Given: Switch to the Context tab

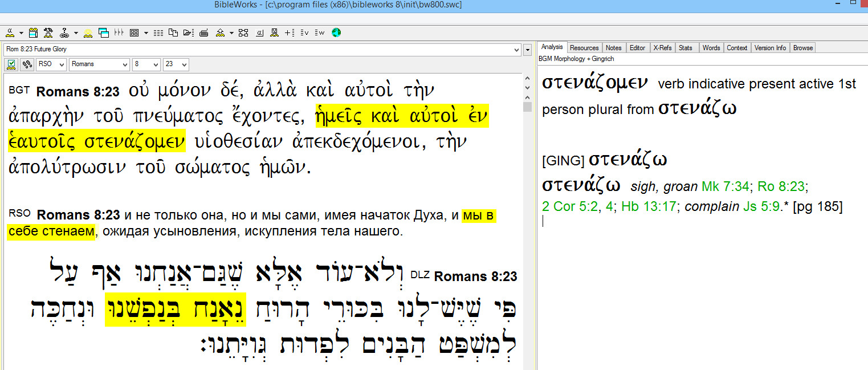Looking at the screenshot, I should pyautogui.click(x=736, y=48).
